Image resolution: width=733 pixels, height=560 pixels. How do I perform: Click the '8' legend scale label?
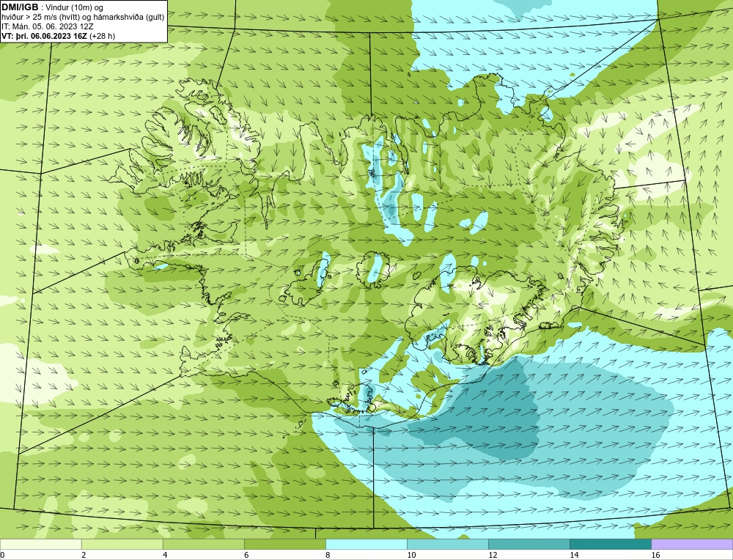click(x=328, y=555)
